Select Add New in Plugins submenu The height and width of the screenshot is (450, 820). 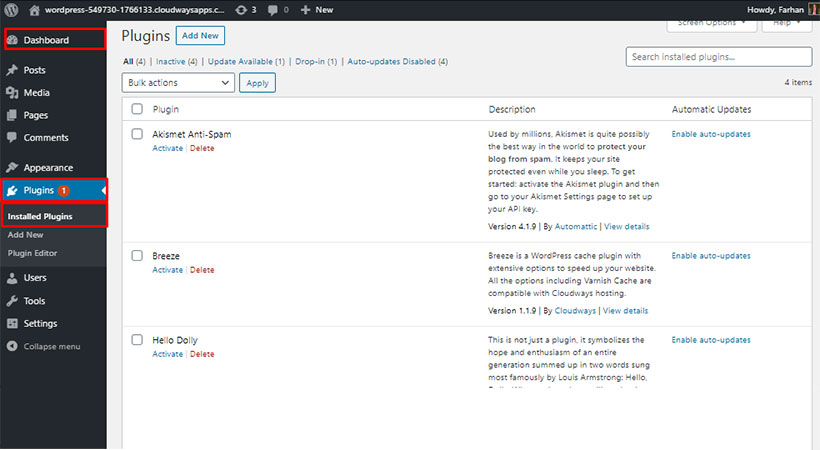pos(25,235)
